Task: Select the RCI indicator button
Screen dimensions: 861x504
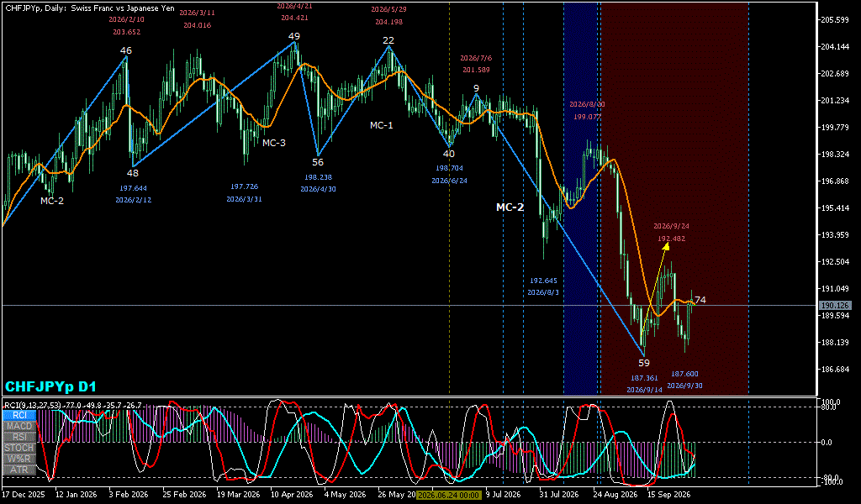Action: [x=20, y=415]
